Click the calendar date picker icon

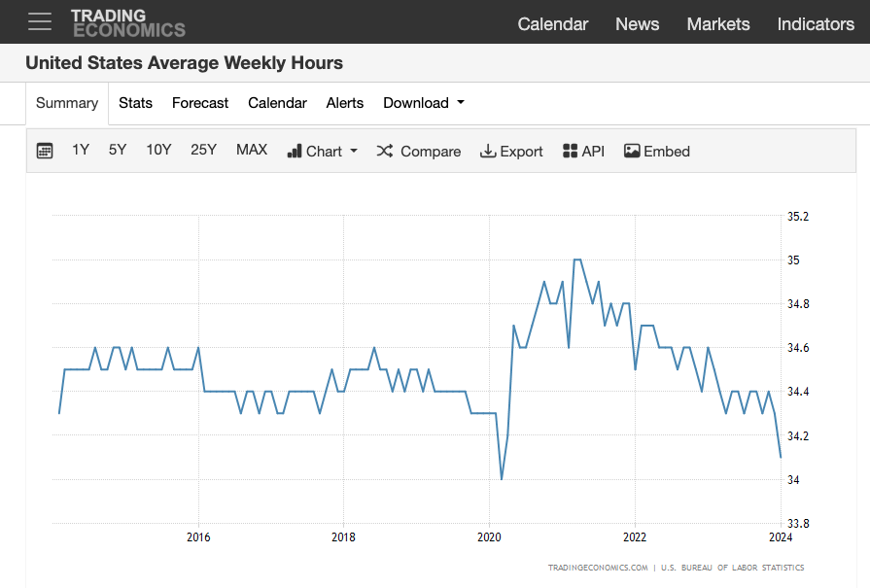(45, 151)
